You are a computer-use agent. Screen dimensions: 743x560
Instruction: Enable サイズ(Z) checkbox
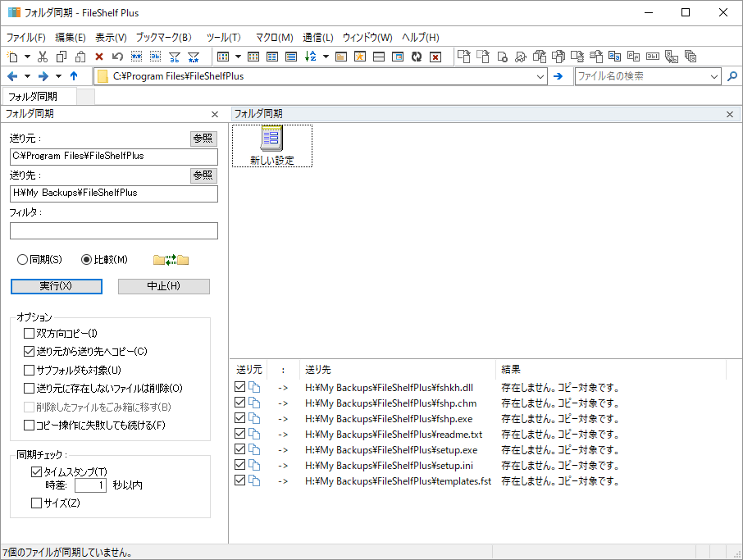coord(36,503)
